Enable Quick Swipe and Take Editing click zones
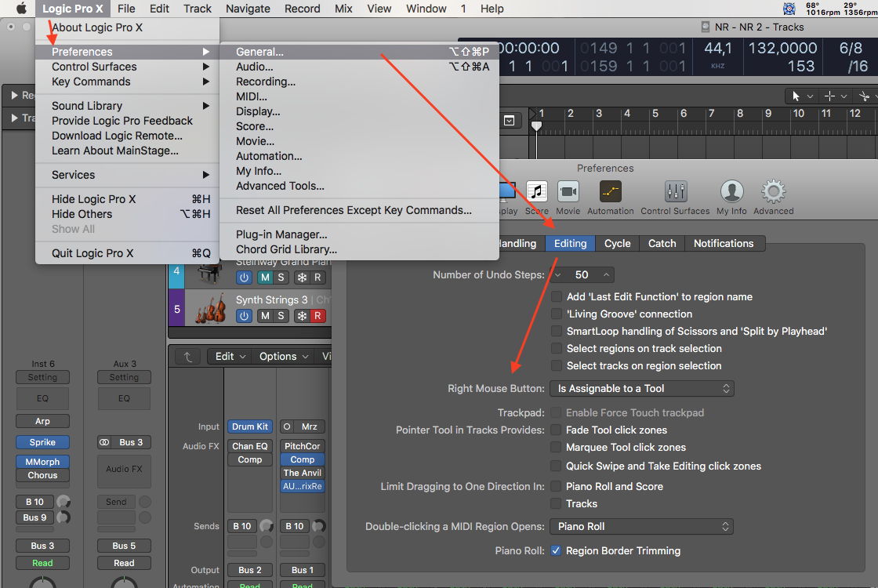The image size is (878, 588). (556, 466)
